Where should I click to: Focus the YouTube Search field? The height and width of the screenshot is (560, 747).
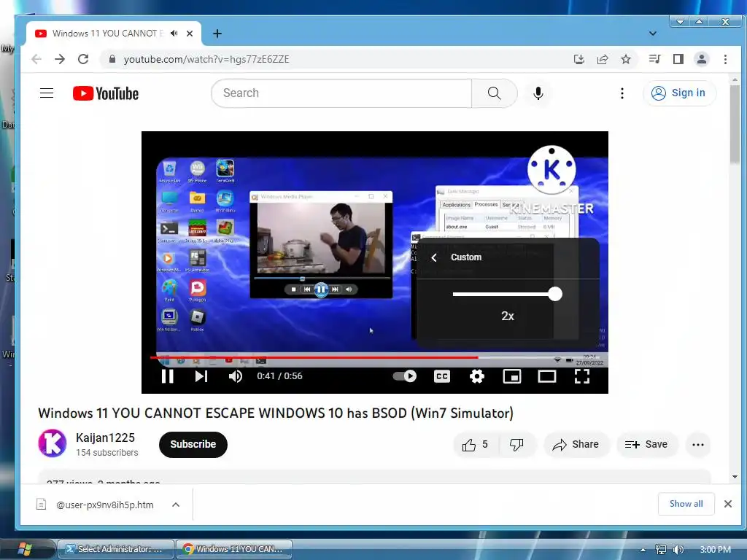[x=341, y=93]
